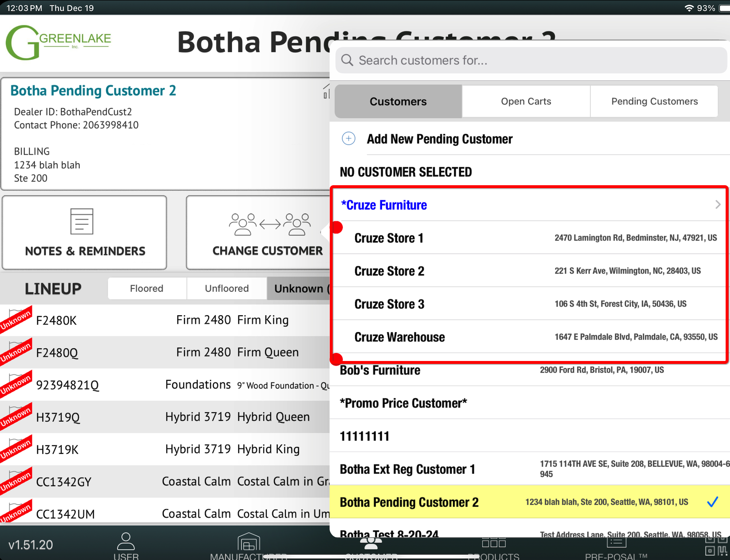Screen dimensions: 730x560
Task: Expand the Cruze Furniture chevron
Action: click(718, 205)
